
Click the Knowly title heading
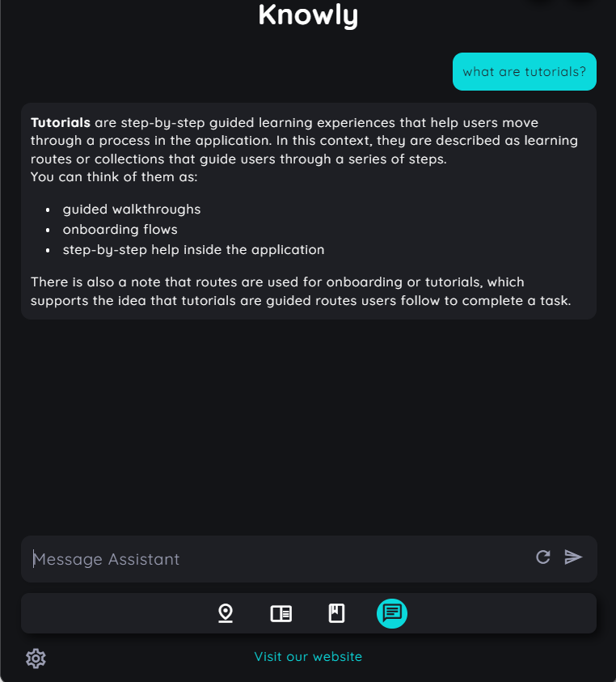(x=308, y=15)
